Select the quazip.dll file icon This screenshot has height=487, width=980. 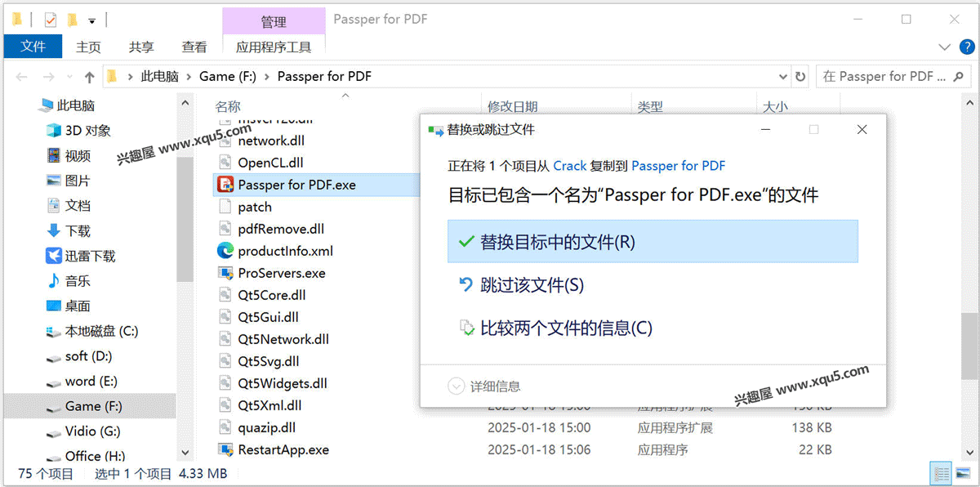coord(225,427)
